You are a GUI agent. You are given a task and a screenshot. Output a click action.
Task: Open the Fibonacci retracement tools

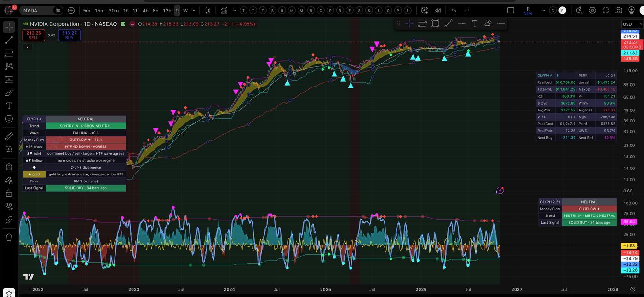[x=9, y=53]
